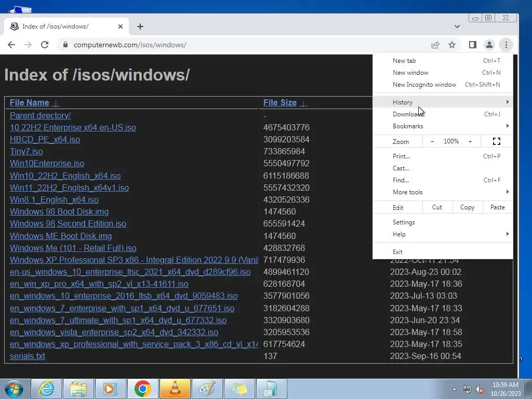Open Downloads from menu
Viewport: 532px width, 399px height.
pyautogui.click(x=443, y=114)
